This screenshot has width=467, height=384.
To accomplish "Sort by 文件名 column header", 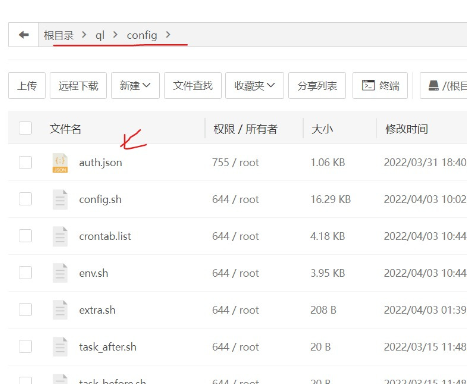I will [65, 129].
